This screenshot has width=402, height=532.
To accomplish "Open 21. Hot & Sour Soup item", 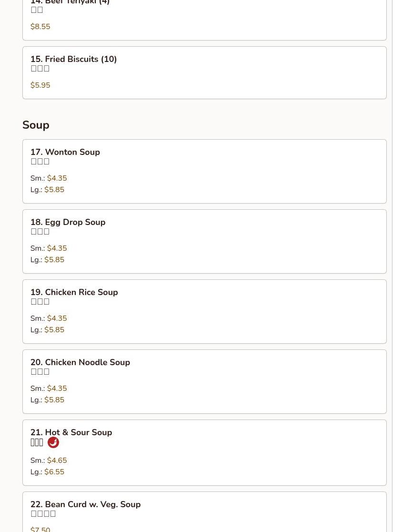I will (x=71, y=433).
